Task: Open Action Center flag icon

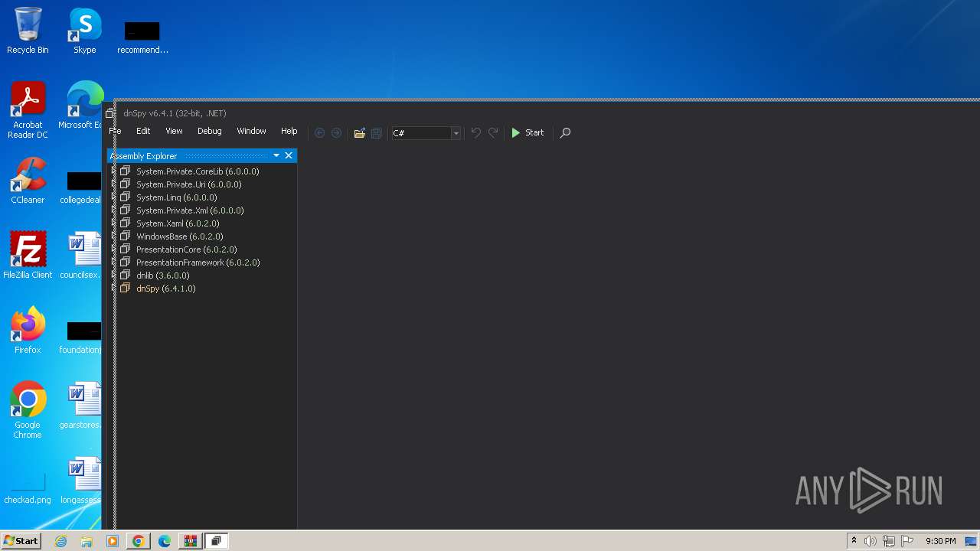Action: click(x=907, y=541)
